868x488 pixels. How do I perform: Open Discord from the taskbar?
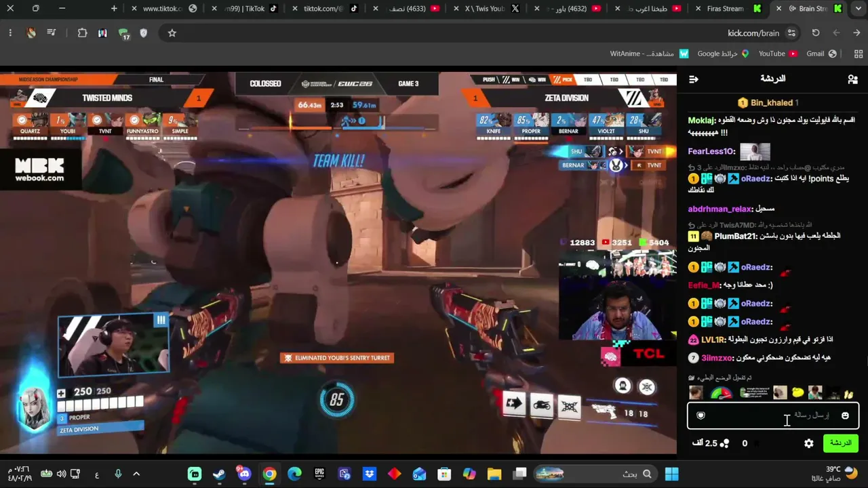pyautogui.click(x=244, y=474)
